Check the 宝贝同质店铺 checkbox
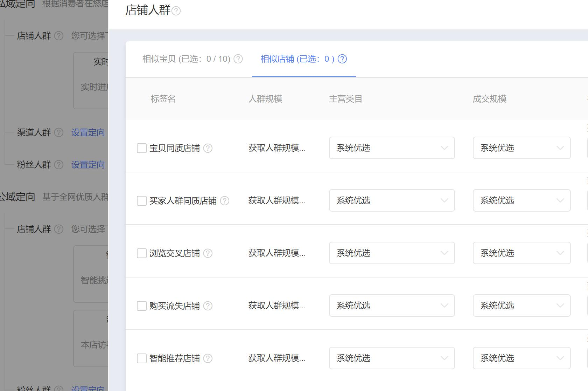This screenshot has width=588, height=391. tap(142, 148)
